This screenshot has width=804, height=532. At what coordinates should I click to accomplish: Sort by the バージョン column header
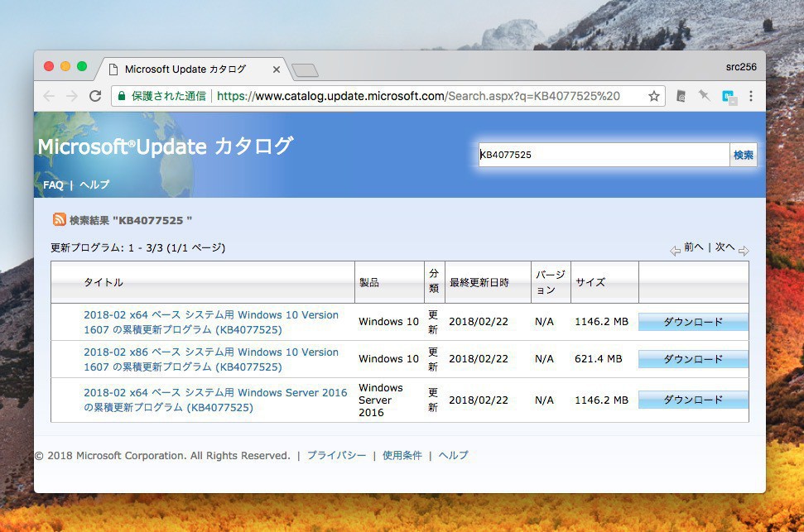551,282
